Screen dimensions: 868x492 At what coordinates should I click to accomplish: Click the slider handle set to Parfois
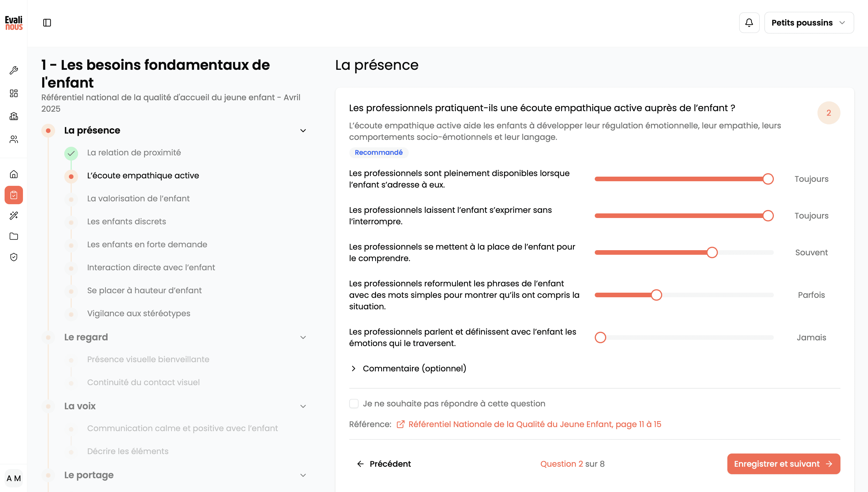(x=656, y=295)
